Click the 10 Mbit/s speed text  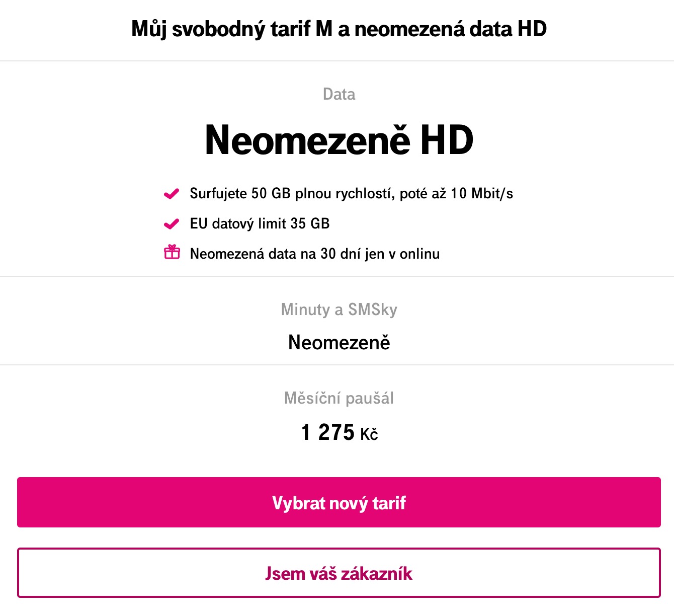click(x=482, y=194)
